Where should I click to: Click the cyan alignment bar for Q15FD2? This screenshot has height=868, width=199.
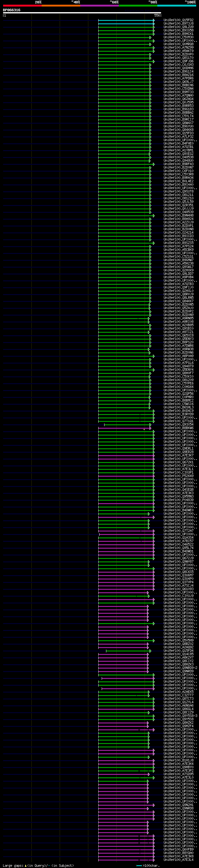click(126, 20)
